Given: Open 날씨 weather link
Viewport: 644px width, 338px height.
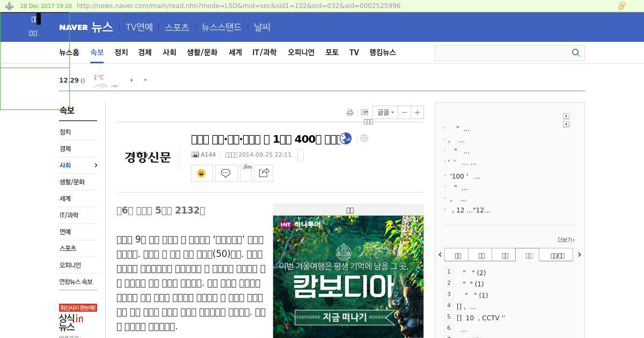Looking at the screenshot, I should point(262,27).
